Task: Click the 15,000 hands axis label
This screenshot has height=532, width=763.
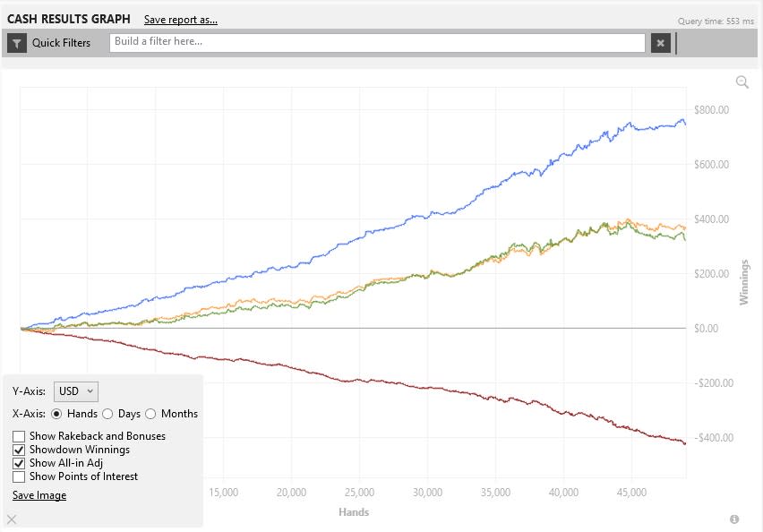Action: [223, 492]
